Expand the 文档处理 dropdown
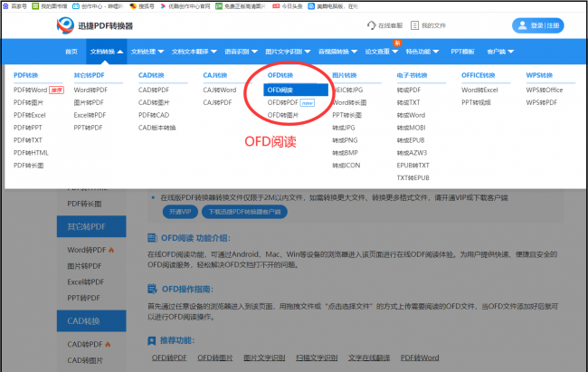The height and width of the screenshot is (372, 588). click(x=147, y=52)
